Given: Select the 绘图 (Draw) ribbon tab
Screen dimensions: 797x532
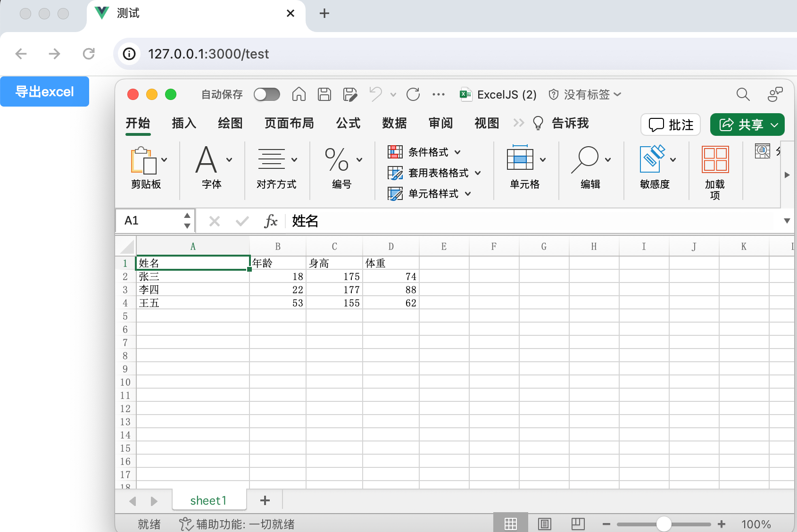Looking at the screenshot, I should (230, 123).
